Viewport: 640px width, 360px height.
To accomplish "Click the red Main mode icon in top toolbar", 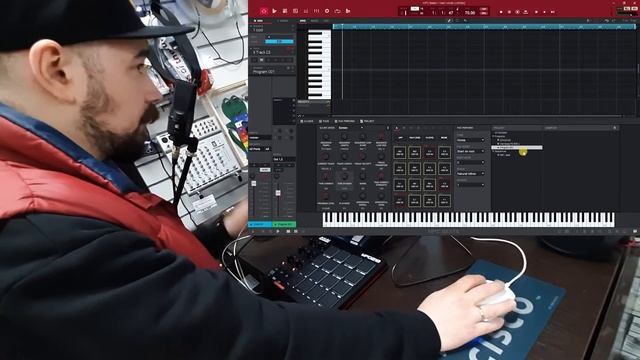I will click(x=264, y=11).
